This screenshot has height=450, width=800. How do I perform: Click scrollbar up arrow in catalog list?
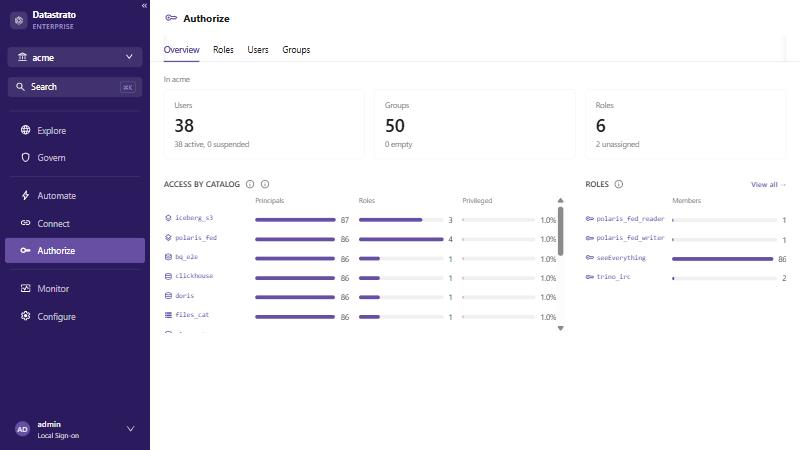(560, 201)
